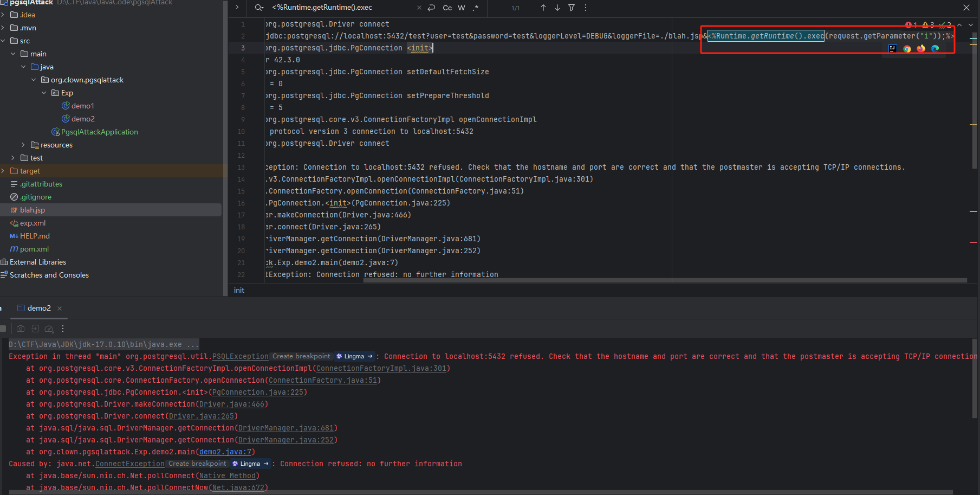Clear the find field text
Screen dimensions: 980x495
tap(419, 8)
